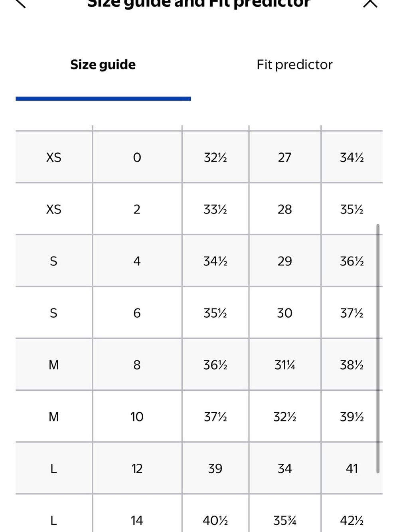Close the size guide panel

coord(370,3)
